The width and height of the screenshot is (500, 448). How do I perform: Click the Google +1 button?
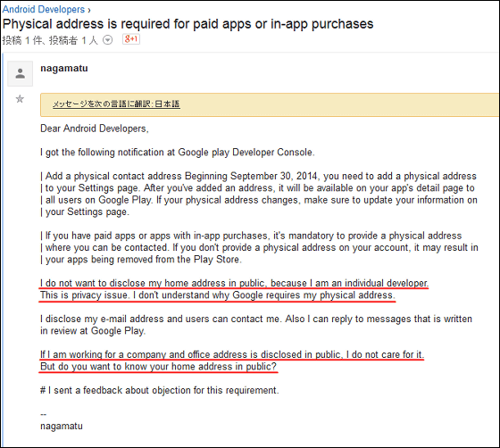(131, 39)
